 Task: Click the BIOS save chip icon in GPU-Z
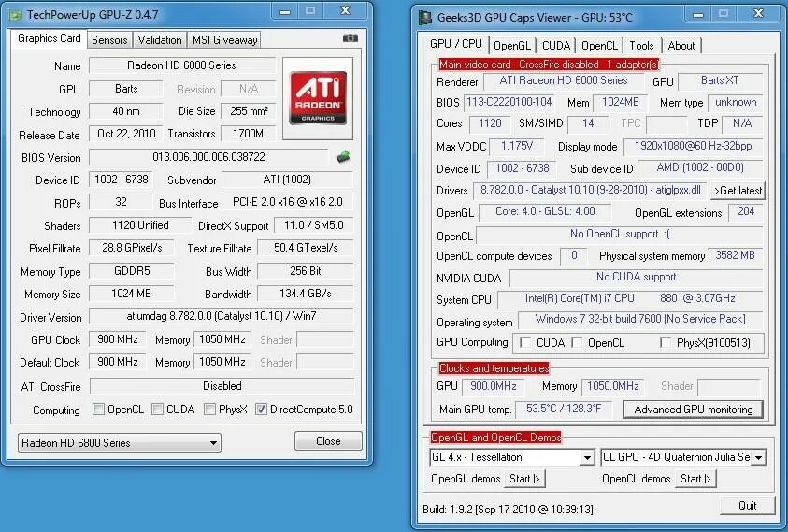(x=343, y=157)
